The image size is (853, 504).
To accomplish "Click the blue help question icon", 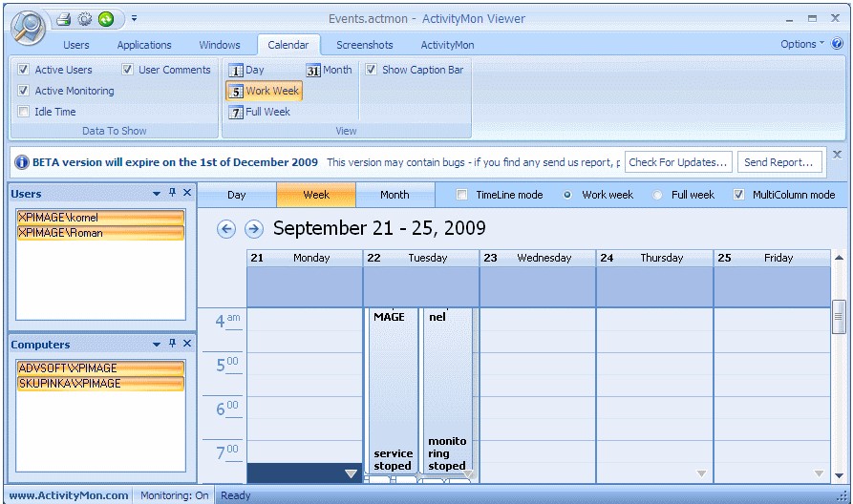I will 837,44.
